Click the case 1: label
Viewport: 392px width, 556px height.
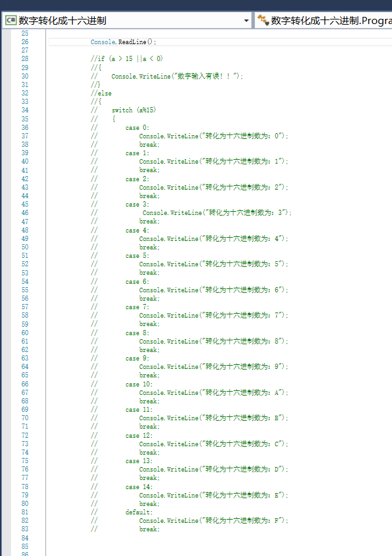[x=137, y=153]
